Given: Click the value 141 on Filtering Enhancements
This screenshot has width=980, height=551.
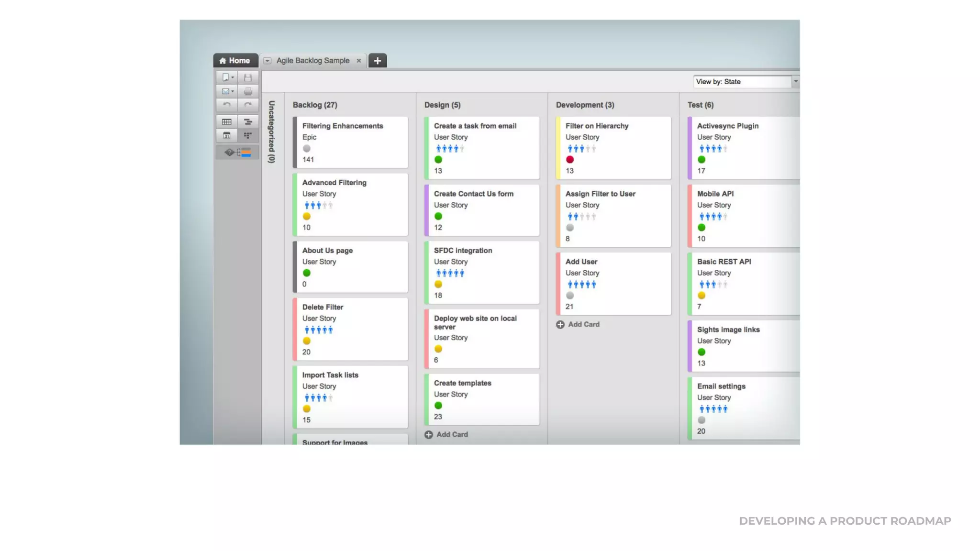Looking at the screenshot, I should [308, 160].
